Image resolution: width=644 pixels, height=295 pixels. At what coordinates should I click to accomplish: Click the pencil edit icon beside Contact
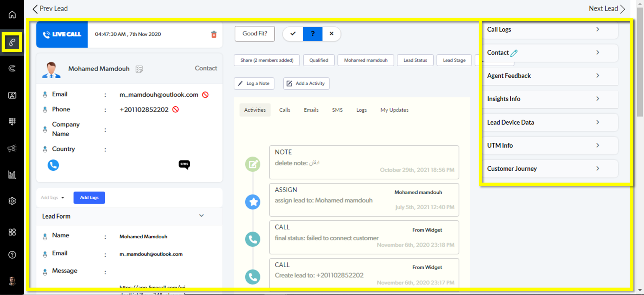[x=514, y=53]
